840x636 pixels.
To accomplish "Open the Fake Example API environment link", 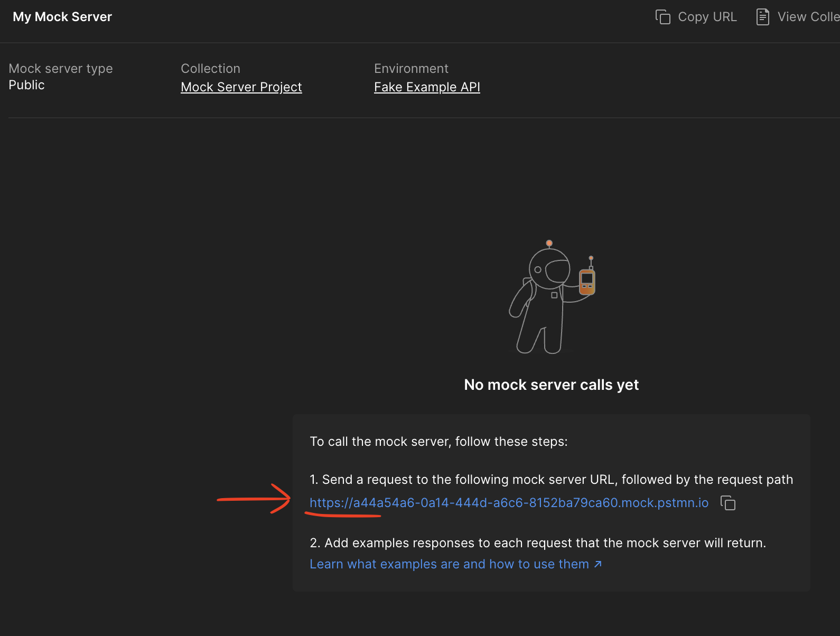I will (x=427, y=87).
